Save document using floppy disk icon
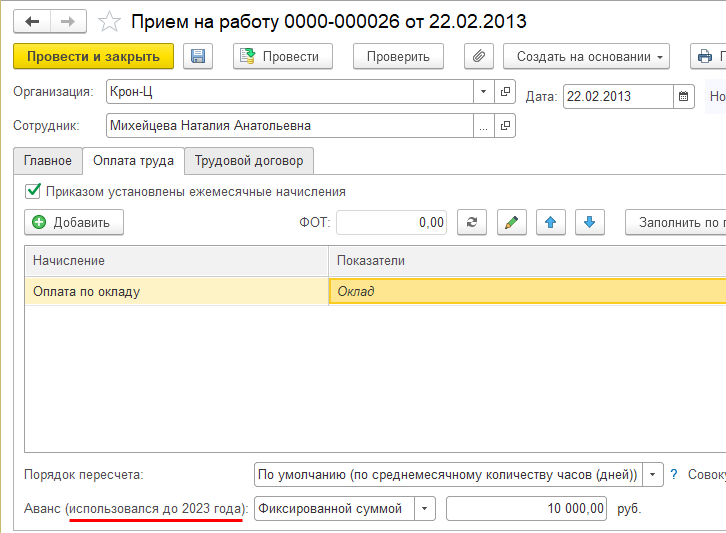The image size is (726, 533). click(197, 57)
